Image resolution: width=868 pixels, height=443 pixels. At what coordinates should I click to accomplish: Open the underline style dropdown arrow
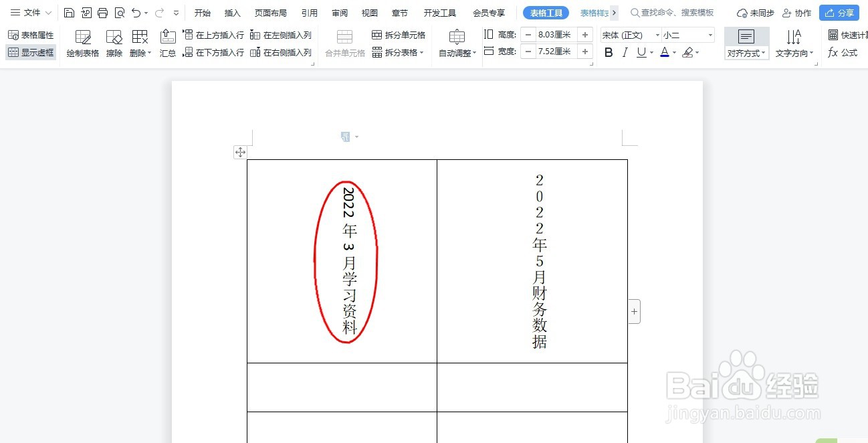coord(651,52)
